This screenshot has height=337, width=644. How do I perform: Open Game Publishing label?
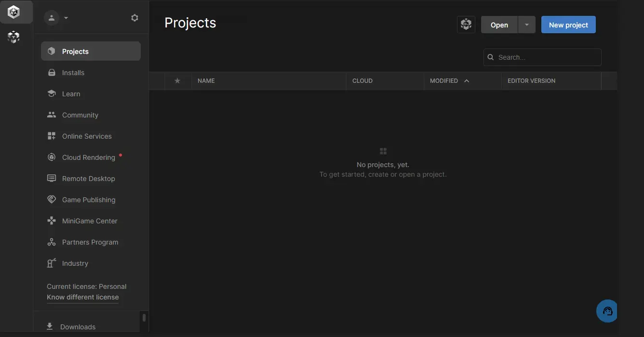(89, 200)
